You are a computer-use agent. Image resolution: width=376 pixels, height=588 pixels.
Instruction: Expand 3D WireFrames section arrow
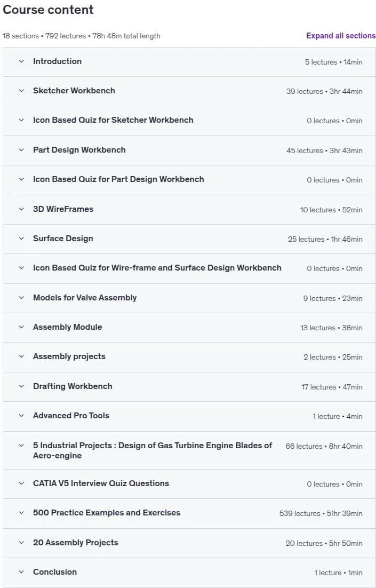click(x=21, y=209)
